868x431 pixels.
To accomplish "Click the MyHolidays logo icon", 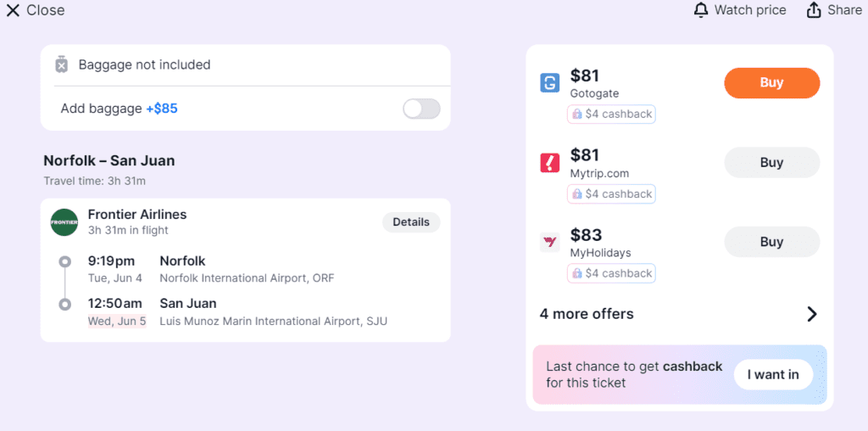I will coord(549,242).
